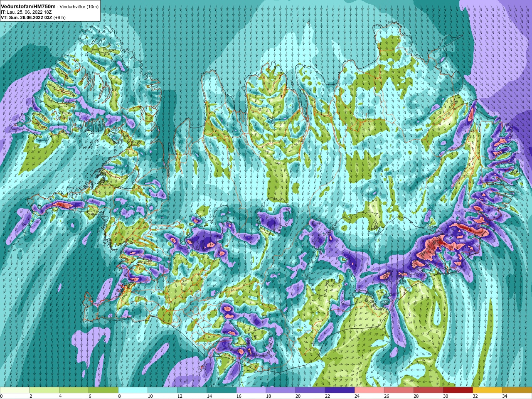Image resolution: width=532 pixels, height=399 pixels.
Task: Select the "IT: Lau. 25. 06. 2022 18Z" line
Action: click(26, 12)
